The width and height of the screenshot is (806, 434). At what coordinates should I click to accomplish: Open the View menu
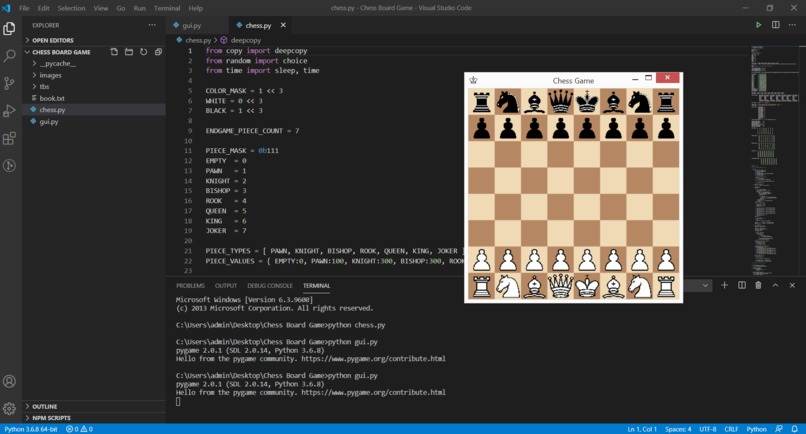click(x=101, y=8)
